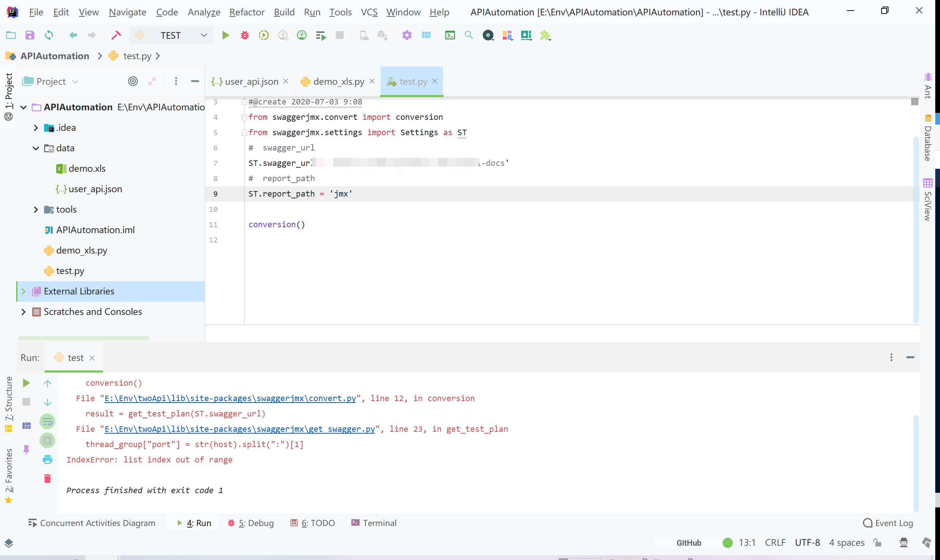Collapse the data folder
This screenshot has height=560, width=940.
[x=36, y=148]
